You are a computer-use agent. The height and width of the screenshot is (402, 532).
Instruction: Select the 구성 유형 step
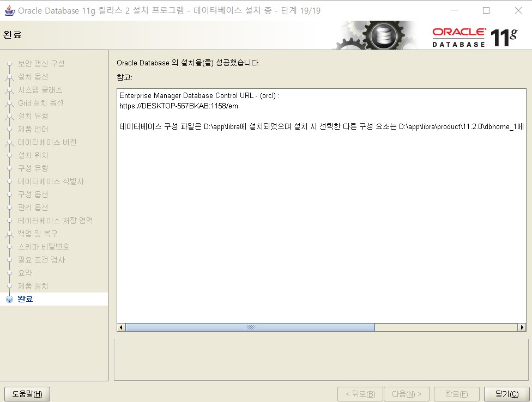pos(33,168)
